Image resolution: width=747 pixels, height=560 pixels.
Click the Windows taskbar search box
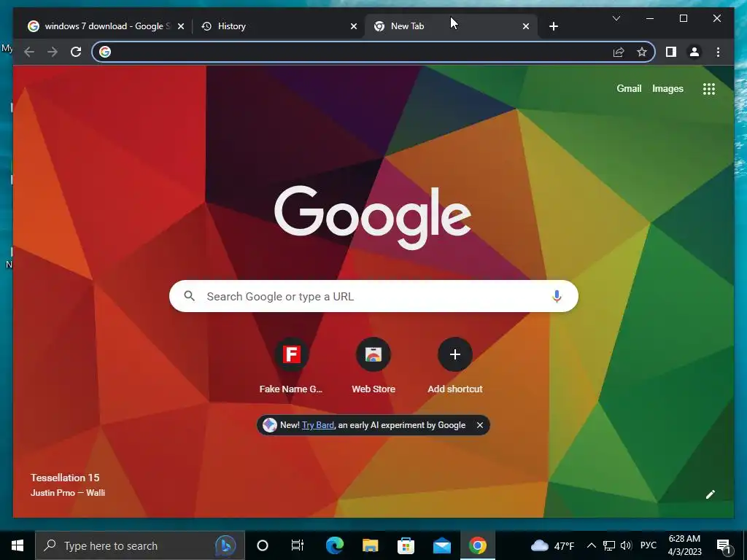(140, 545)
